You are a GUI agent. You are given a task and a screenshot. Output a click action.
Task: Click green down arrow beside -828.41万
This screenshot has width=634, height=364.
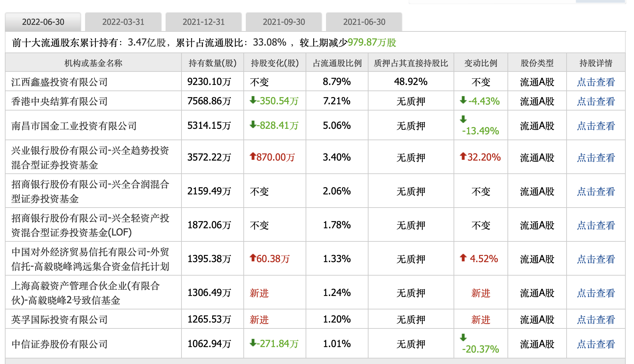[x=253, y=124]
